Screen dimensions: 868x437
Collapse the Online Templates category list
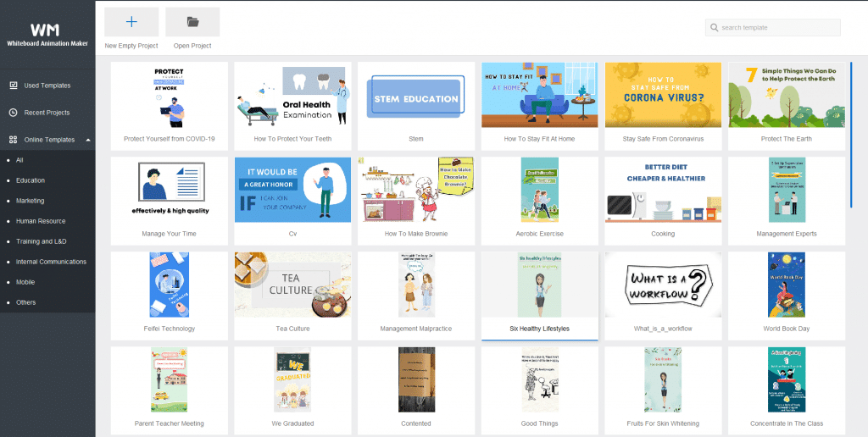point(88,140)
